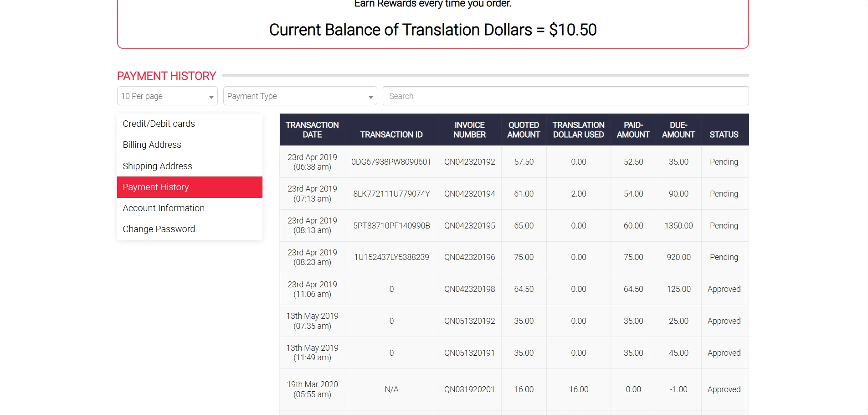Click the Quoted Amount column header

click(524, 130)
